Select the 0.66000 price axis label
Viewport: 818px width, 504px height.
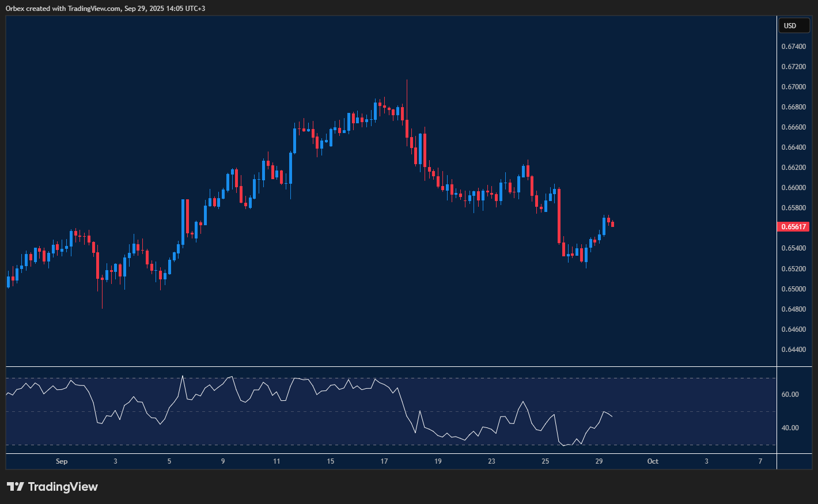pos(793,188)
